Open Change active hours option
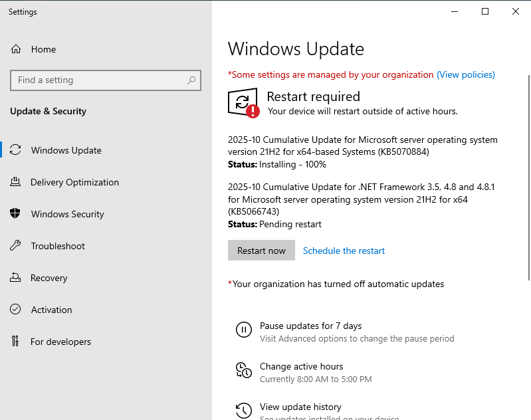 [x=302, y=366]
